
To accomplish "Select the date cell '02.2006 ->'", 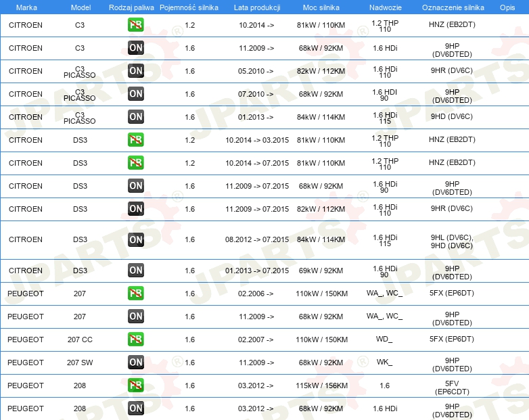I will (256, 294).
